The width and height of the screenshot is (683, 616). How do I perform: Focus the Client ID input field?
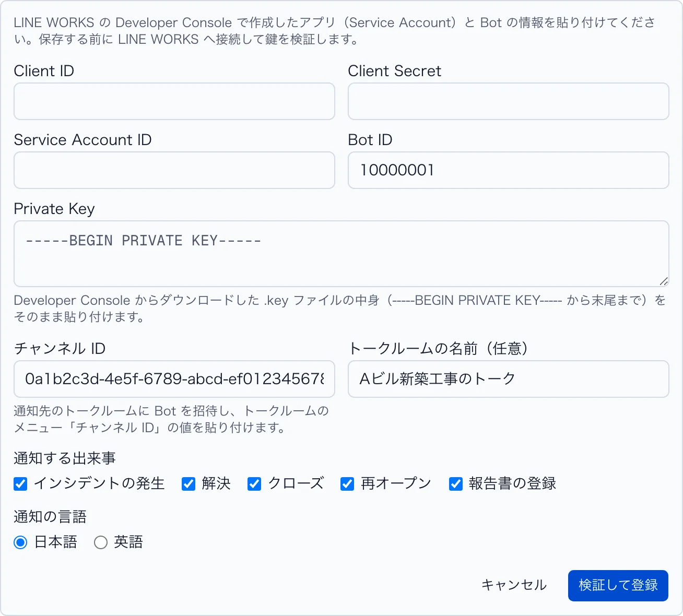pos(174,101)
